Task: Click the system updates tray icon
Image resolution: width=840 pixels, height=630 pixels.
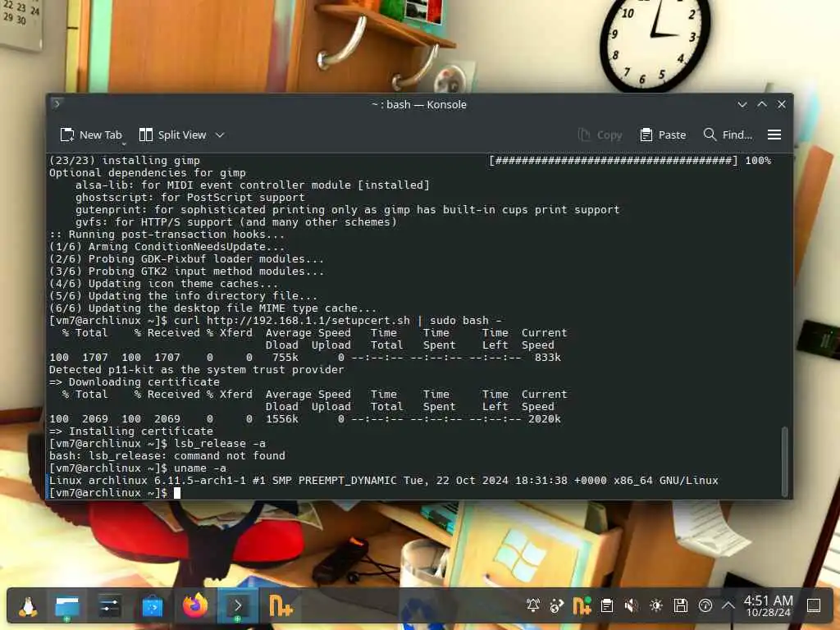Action: 705,606
